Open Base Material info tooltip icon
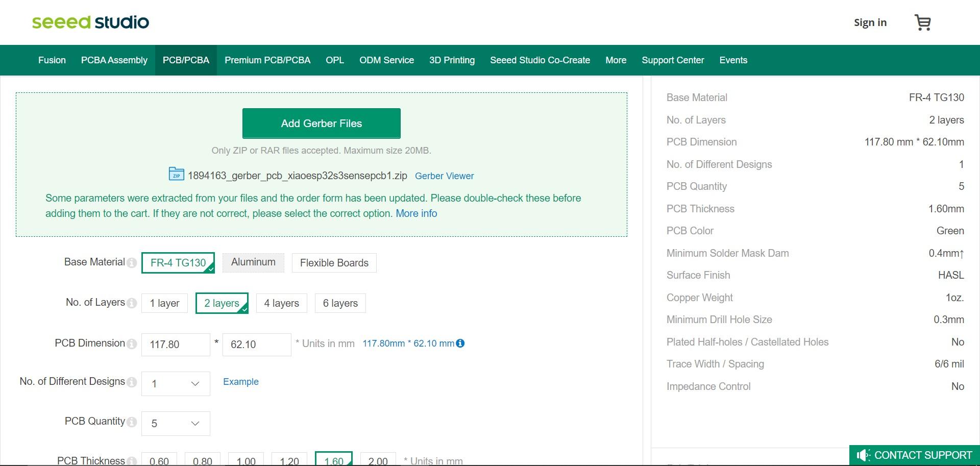 click(x=132, y=262)
